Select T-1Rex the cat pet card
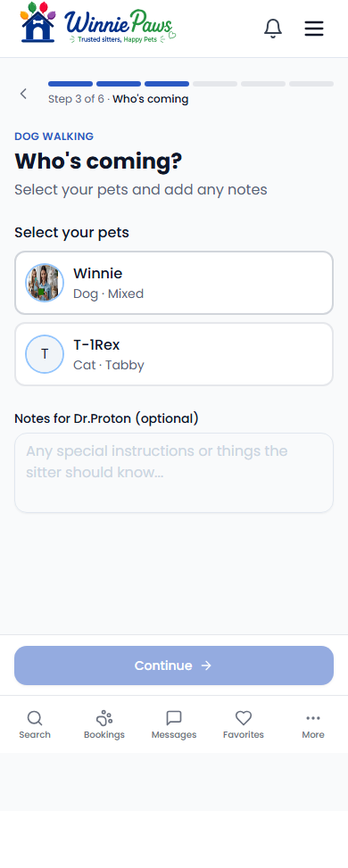 click(x=174, y=354)
